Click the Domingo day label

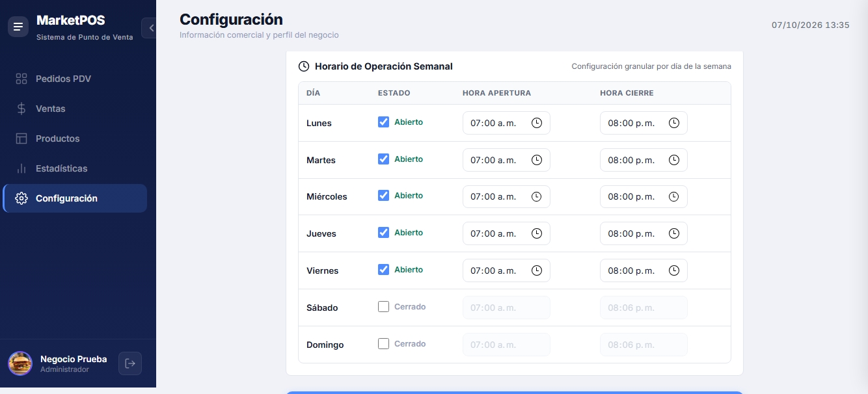(x=325, y=345)
